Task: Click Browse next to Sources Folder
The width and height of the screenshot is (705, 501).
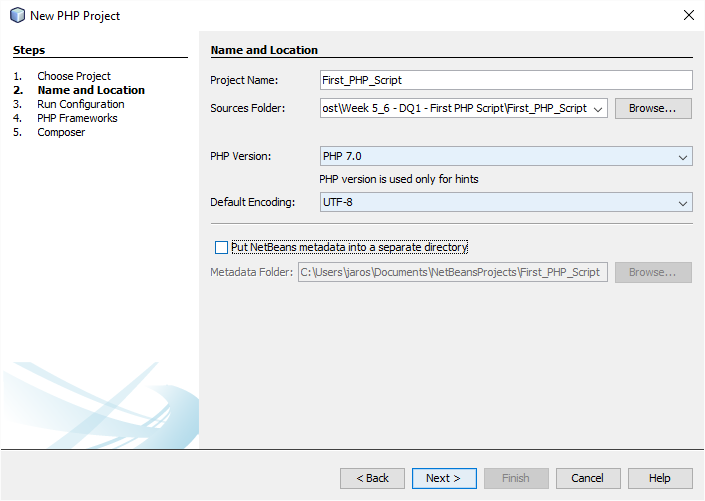Action: (x=653, y=108)
